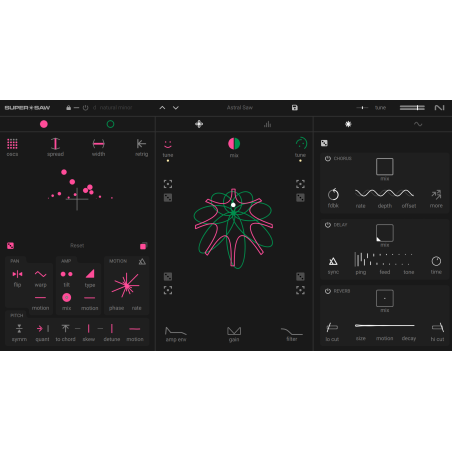Screen dimensions: 452x452
Task: Toggle the motion sync metronome icon
Action: (142, 261)
